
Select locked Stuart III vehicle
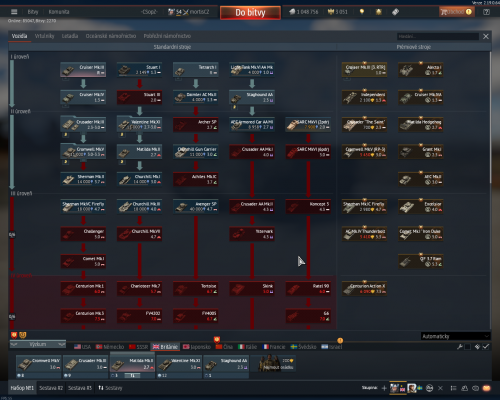click(x=140, y=97)
